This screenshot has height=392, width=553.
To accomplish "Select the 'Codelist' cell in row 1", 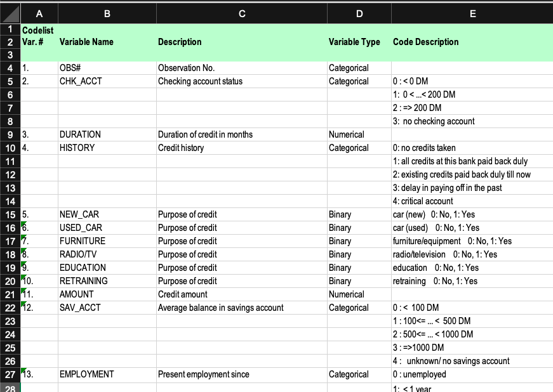I will pos(39,30).
